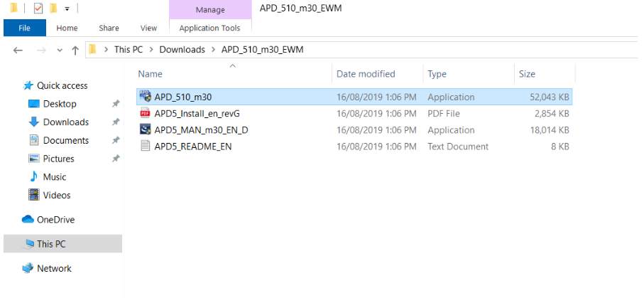644x298 pixels.
Task: Click the 18,014 KB size value
Action: coord(550,130)
